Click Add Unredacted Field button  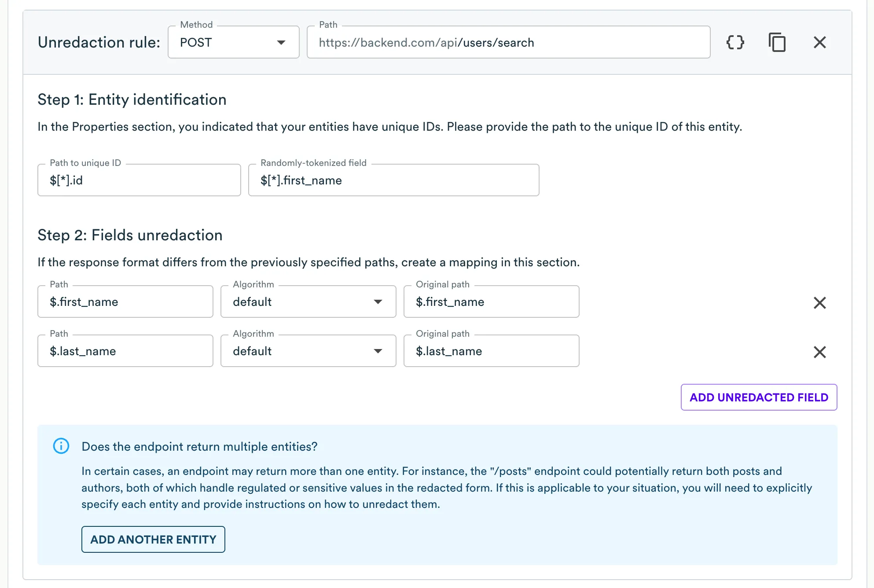pos(759,397)
